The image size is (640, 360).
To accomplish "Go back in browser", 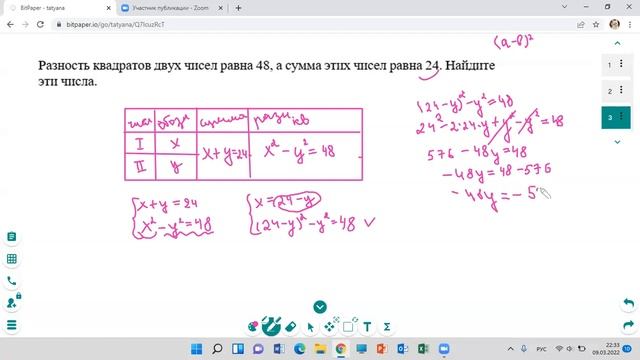I will click(x=10, y=24).
